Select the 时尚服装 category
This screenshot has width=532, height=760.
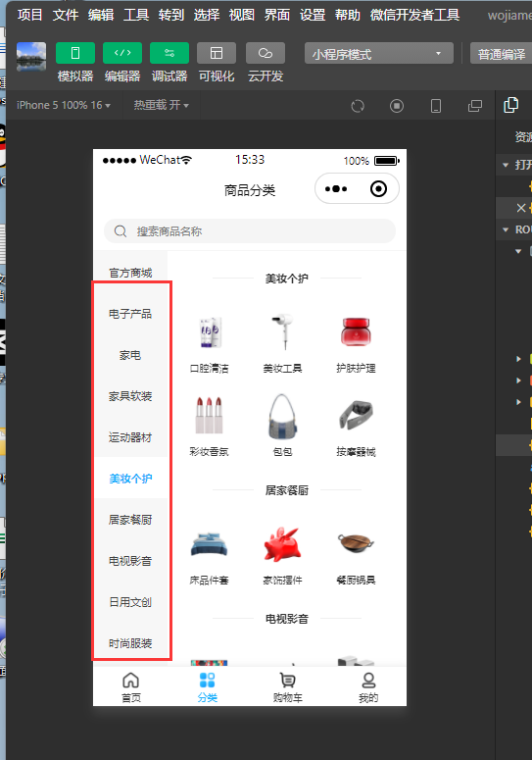pyautogui.click(x=130, y=643)
